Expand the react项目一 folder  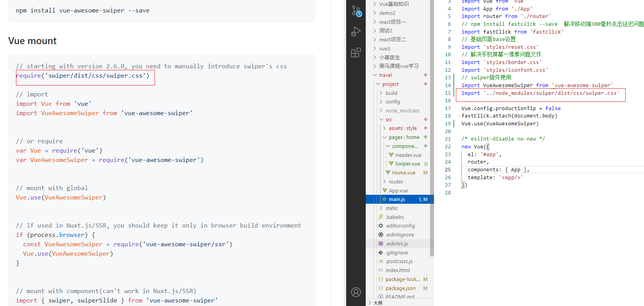coord(375,22)
